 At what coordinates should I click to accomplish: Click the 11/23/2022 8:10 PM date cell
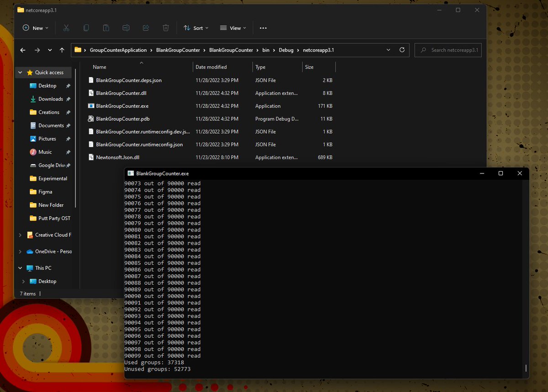point(217,157)
